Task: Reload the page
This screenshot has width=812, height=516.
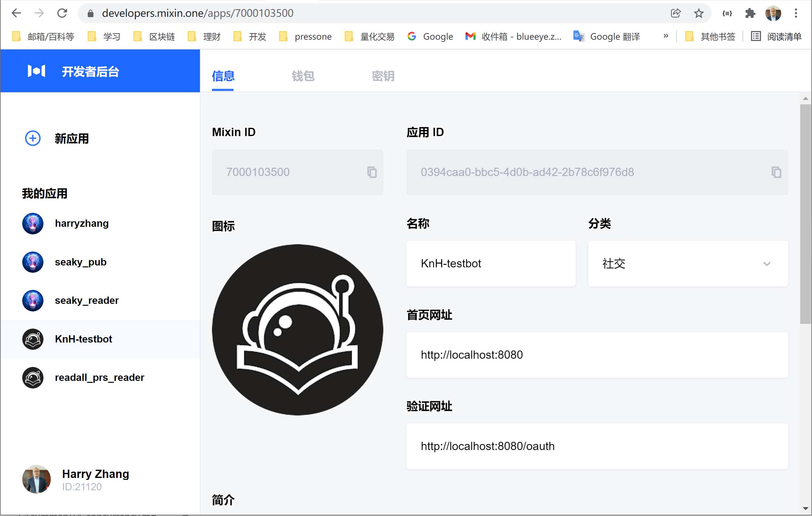Action: 62,13
